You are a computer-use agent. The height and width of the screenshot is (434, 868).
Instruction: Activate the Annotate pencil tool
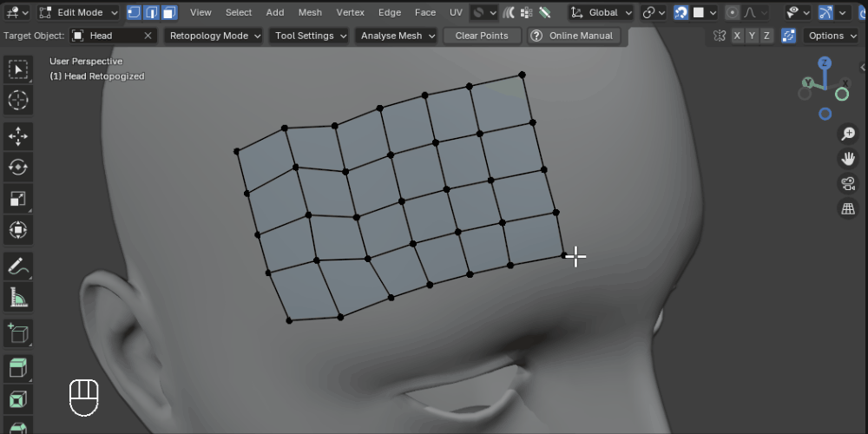point(18,266)
